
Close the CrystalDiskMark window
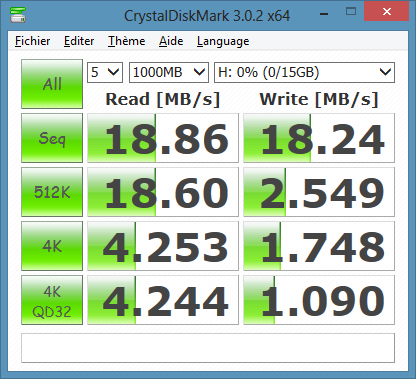(x=387, y=11)
